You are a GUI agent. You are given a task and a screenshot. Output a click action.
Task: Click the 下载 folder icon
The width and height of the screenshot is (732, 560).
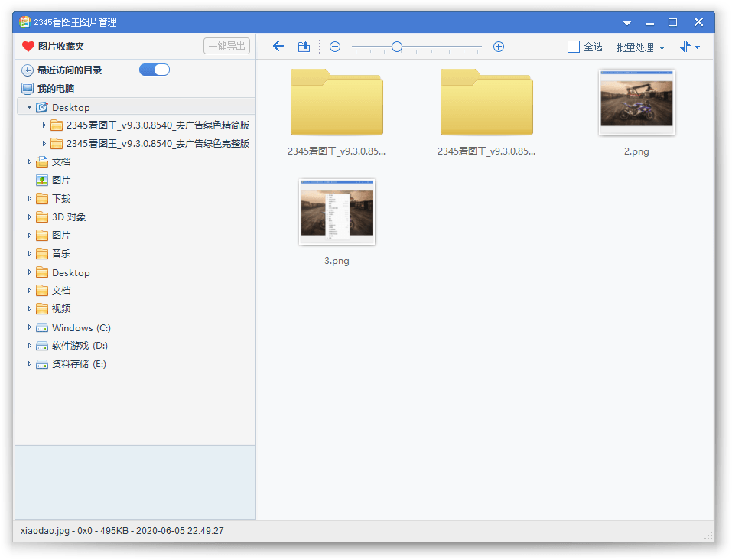pyautogui.click(x=42, y=198)
